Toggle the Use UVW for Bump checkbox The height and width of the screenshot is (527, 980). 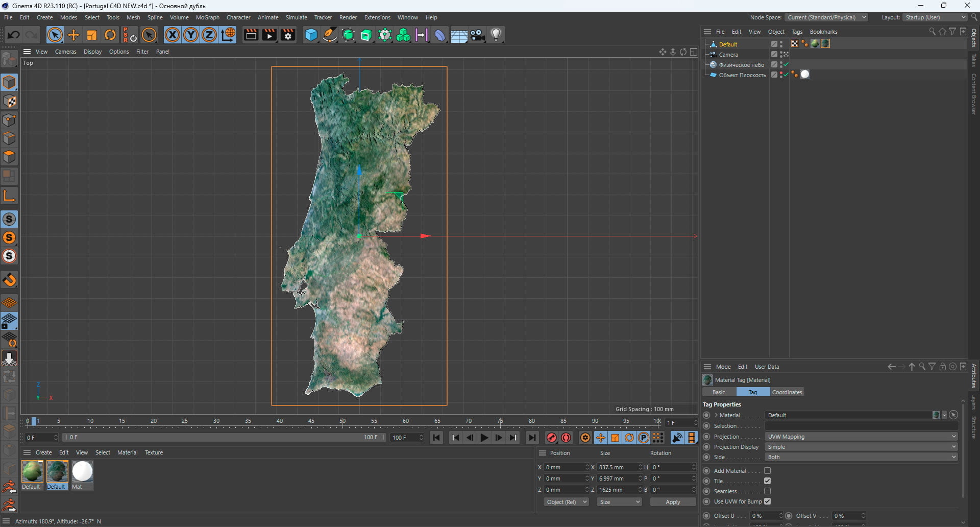pyautogui.click(x=767, y=501)
